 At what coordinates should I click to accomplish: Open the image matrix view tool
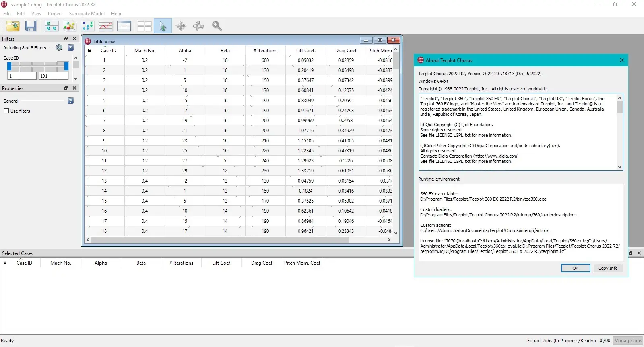pyautogui.click(x=51, y=26)
